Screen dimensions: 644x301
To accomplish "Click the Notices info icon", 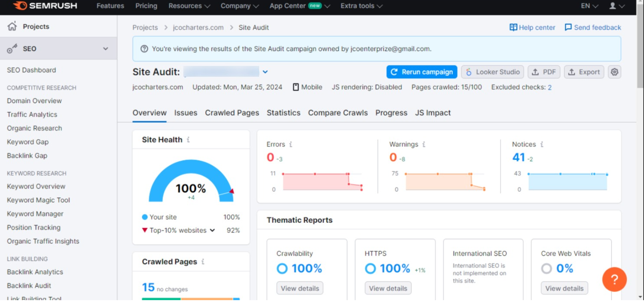I will 542,144.
